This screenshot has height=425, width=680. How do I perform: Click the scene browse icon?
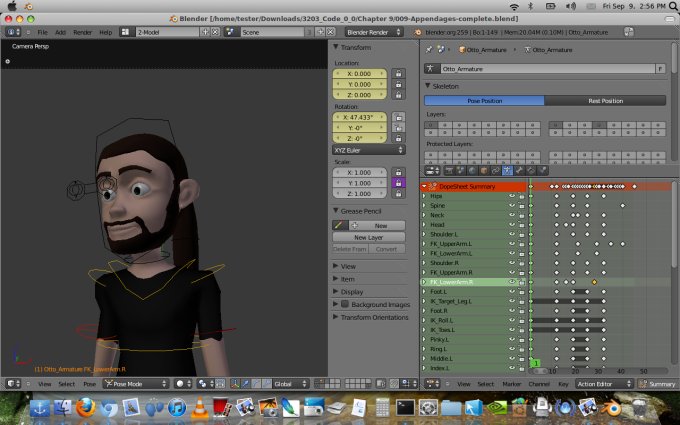(230, 32)
